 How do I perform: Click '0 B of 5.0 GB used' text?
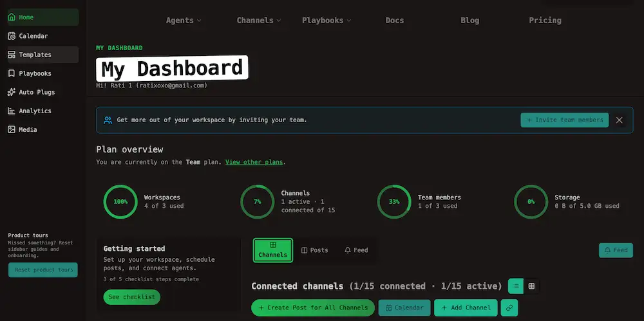[x=587, y=206]
